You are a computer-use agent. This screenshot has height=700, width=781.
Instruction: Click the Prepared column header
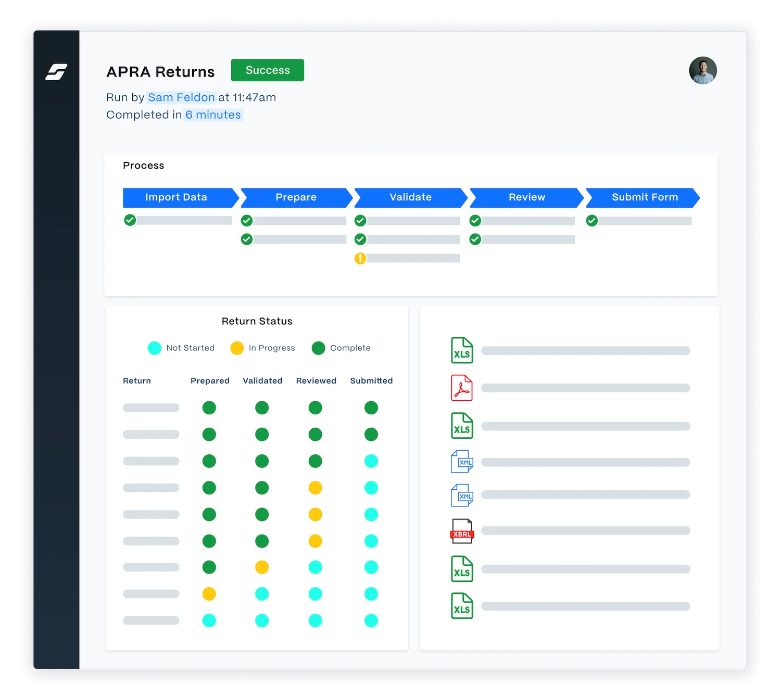[210, 381]
